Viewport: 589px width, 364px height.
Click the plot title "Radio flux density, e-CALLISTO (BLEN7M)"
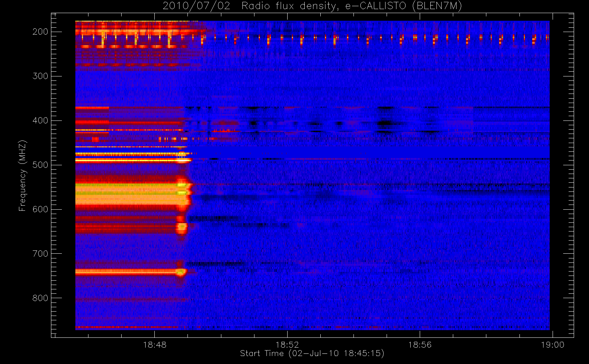pos(352,6)
